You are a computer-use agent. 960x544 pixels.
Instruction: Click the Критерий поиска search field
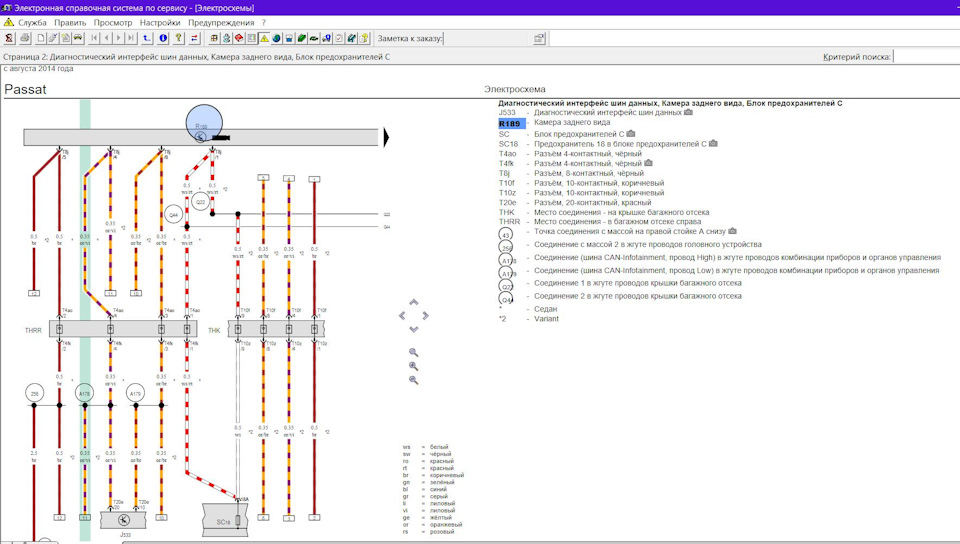click(926, 56)
